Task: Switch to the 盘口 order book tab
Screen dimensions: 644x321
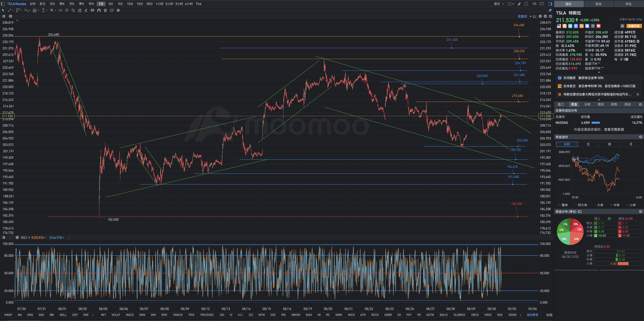Action: click(x=560, y=104)
